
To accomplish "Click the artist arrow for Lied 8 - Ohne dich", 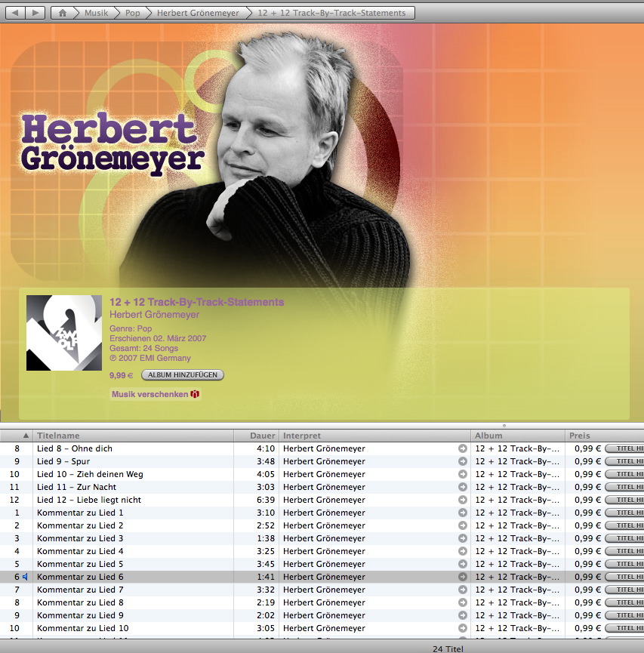I will click(462, 448).
